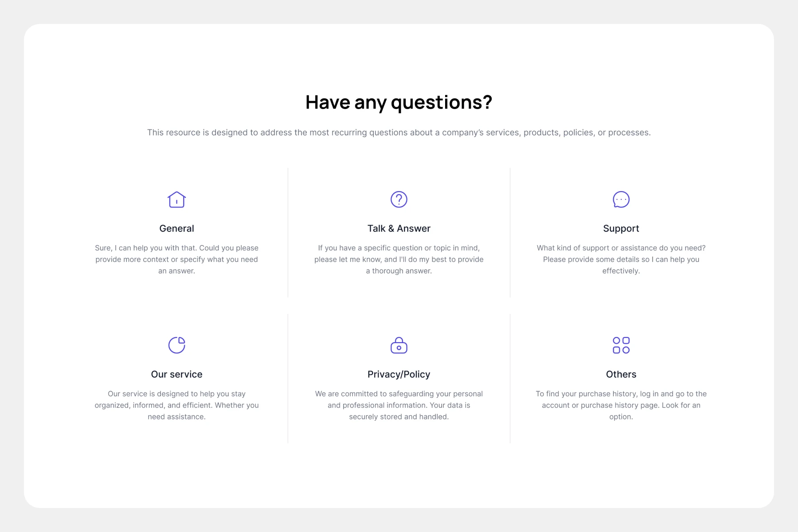The height and width of the screenshot is (532, 798).
Task: Click the house icon above General
Action: (176, 199)
